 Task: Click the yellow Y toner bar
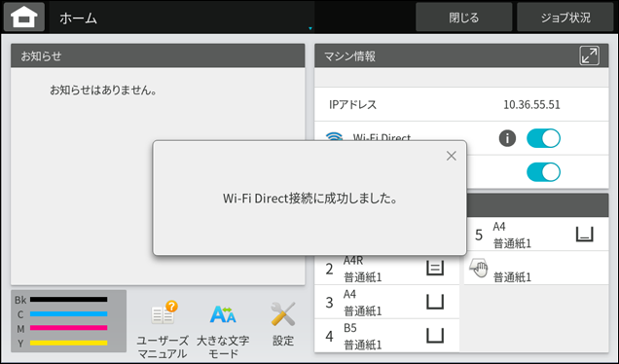pyautogui.click(x=69, y=343)
